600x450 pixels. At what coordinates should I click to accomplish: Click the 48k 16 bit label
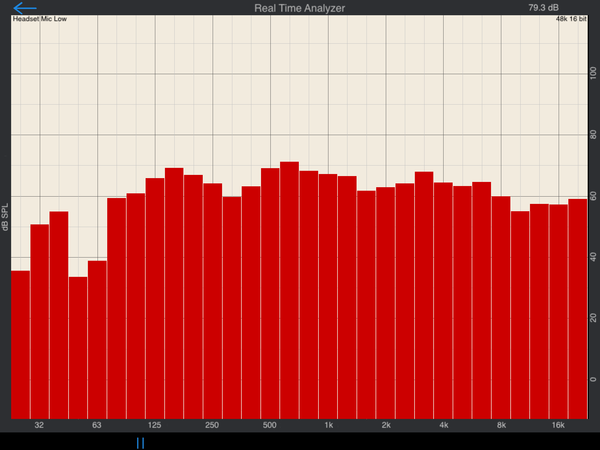571,19
